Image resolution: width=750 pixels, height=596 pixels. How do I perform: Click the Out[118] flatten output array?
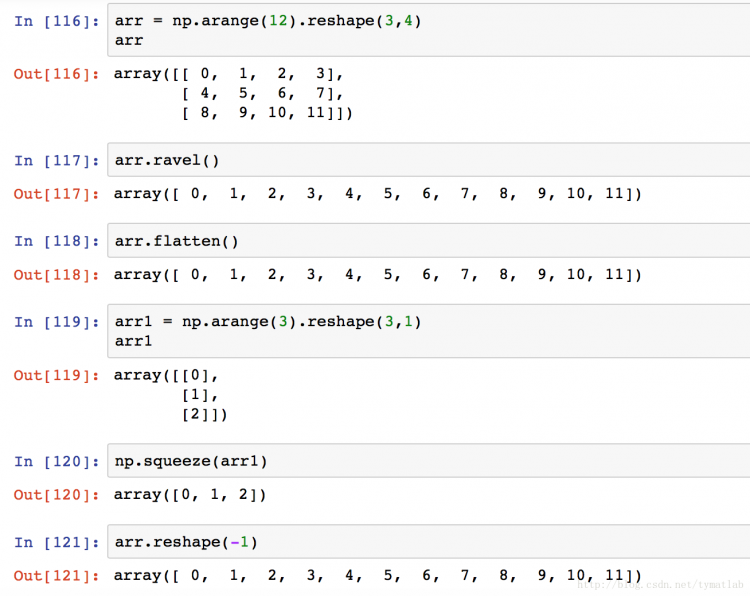coord(377,275)
